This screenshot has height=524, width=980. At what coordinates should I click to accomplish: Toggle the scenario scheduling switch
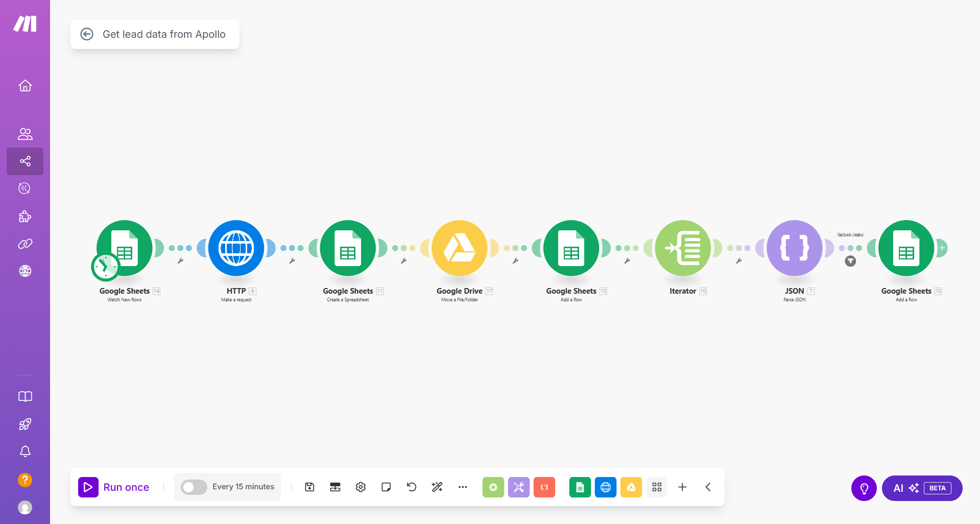[x=194, y=487]
